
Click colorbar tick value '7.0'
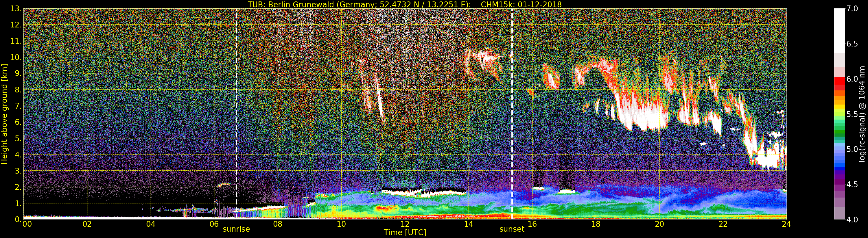[x=852, y=9]
